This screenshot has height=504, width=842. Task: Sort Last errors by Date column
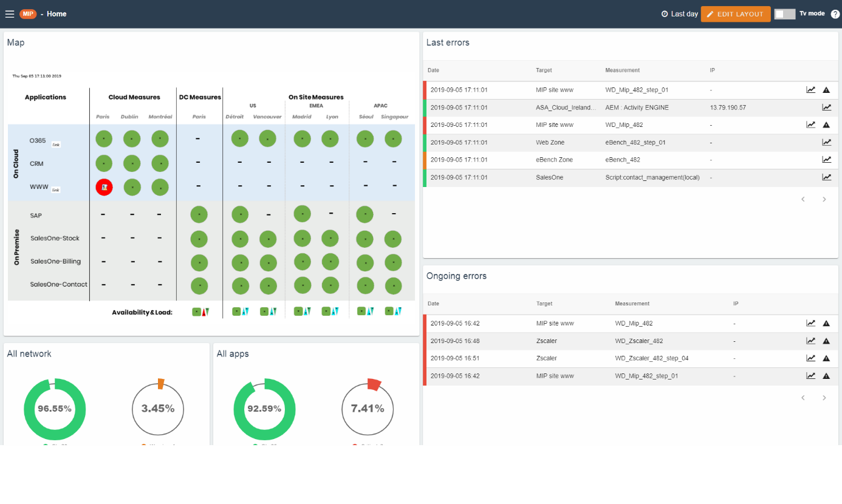433,70
